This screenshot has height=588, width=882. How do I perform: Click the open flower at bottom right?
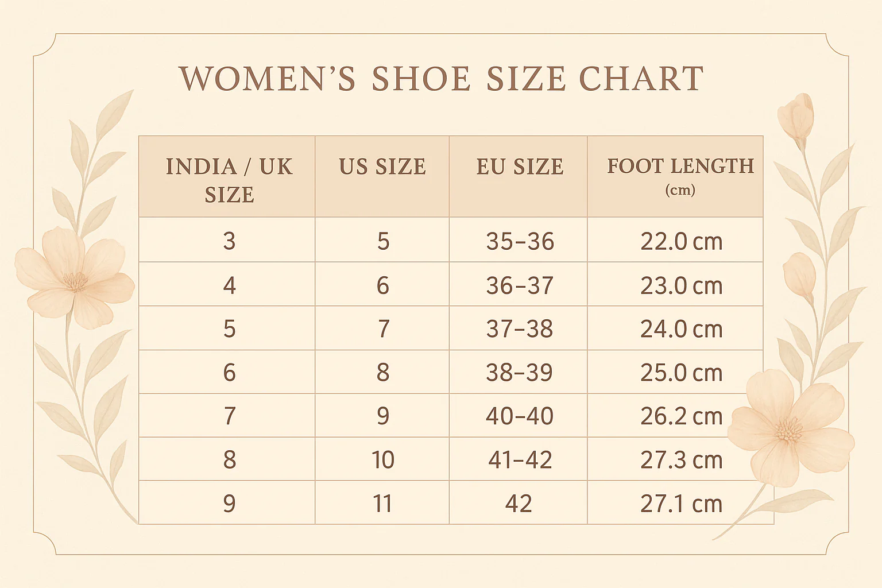coord(791,428)
